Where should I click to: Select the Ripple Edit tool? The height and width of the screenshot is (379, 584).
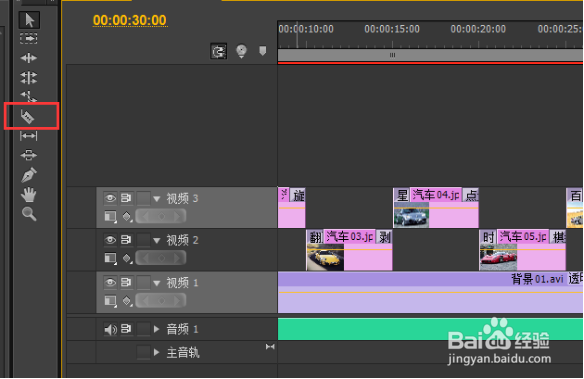[29, 58]
